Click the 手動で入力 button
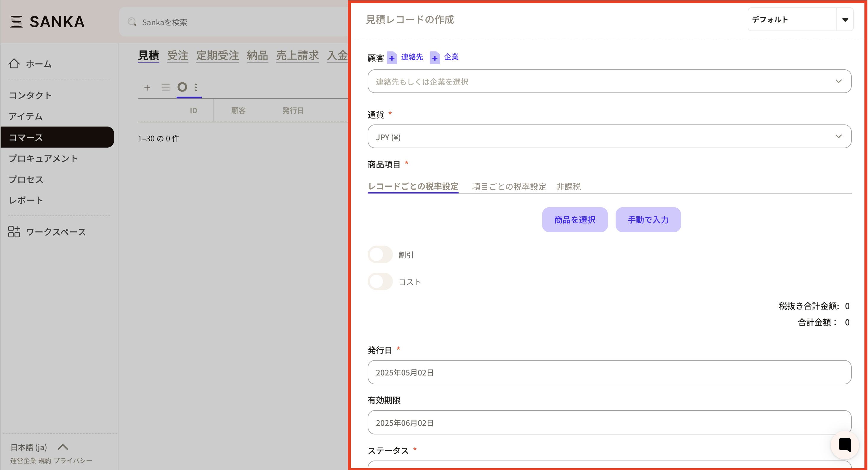868x470 pixels. [x=648, y=220]
